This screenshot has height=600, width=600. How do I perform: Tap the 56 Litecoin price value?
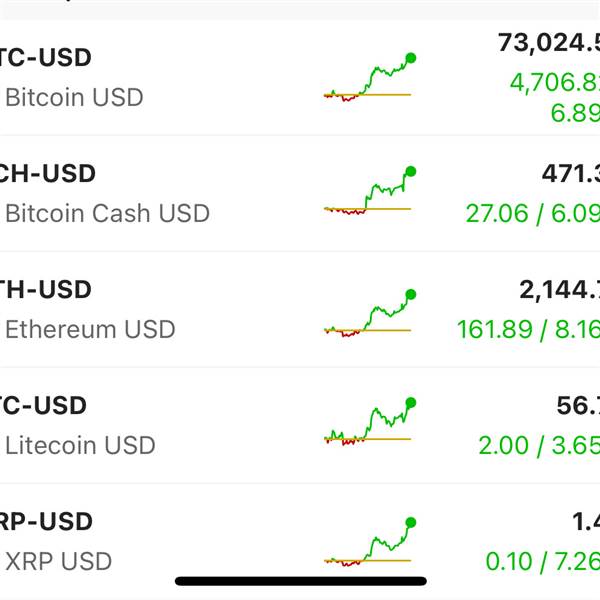point(577,406)
